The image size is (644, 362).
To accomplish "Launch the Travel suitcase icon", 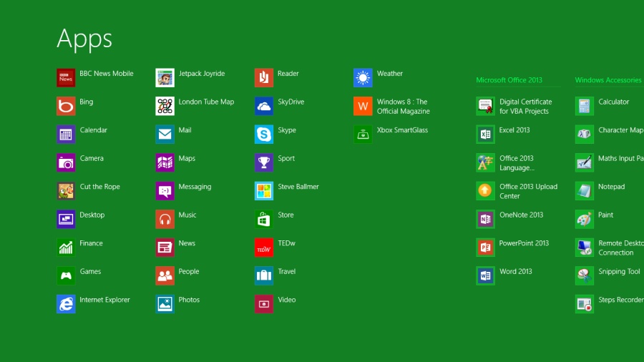I will pos(263,276).
